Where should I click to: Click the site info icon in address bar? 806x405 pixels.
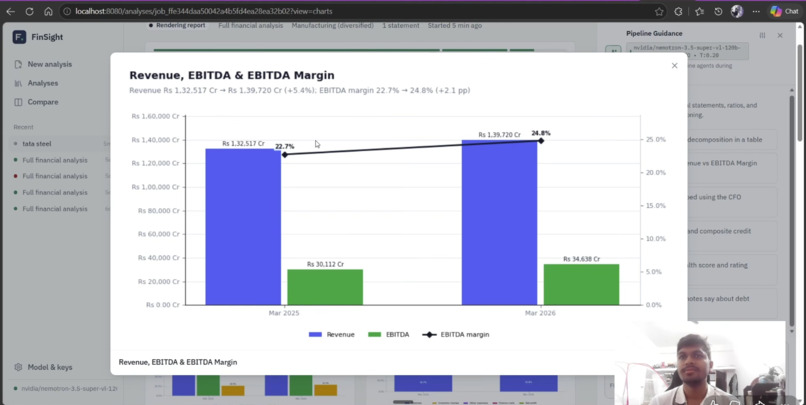[67, 11]
